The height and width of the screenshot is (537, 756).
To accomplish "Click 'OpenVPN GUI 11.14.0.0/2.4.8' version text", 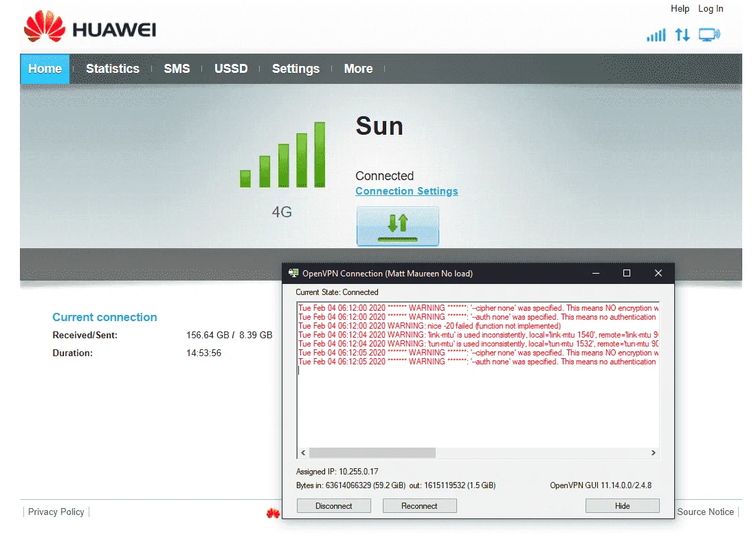I will pos(601,485).
